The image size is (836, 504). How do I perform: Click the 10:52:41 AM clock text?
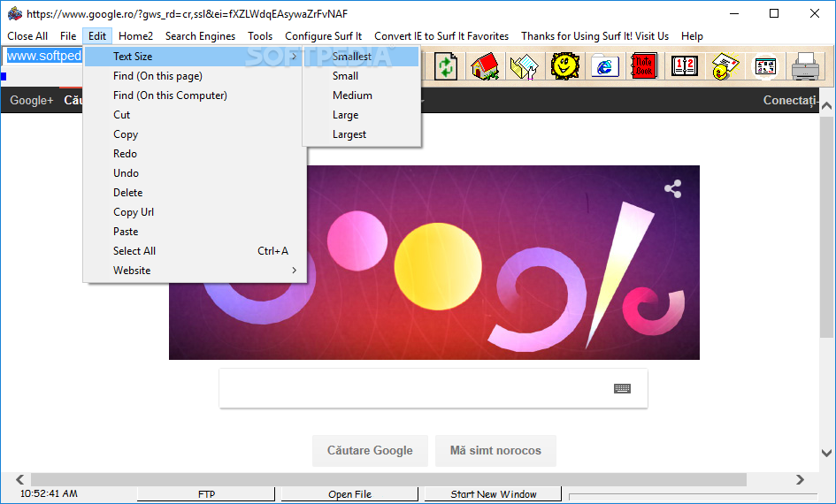coord(49,493)
